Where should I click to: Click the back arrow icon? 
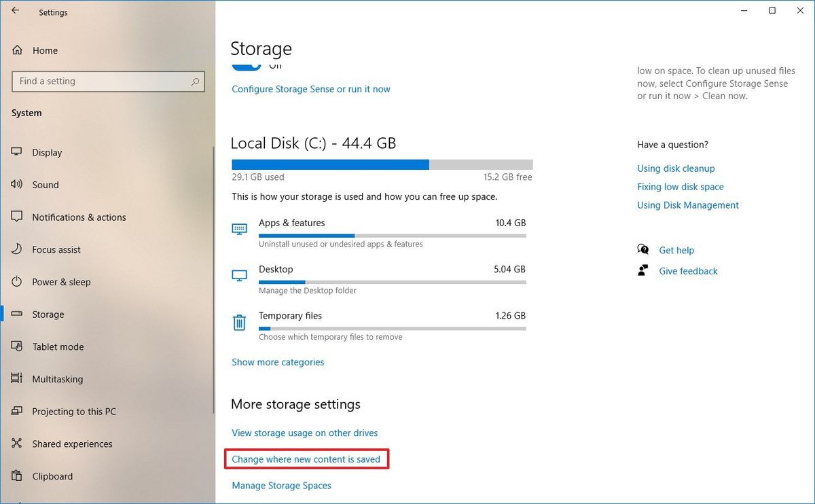[15, 11]
